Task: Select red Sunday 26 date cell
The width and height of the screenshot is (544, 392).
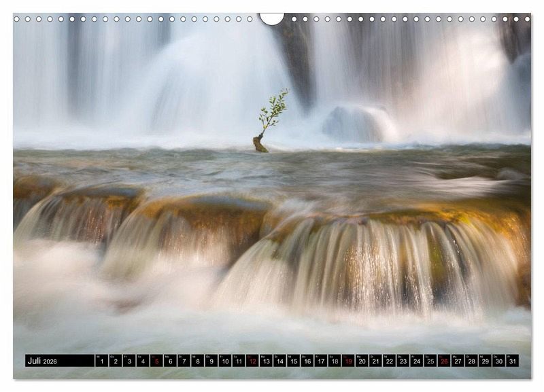Action: point(443,361)
